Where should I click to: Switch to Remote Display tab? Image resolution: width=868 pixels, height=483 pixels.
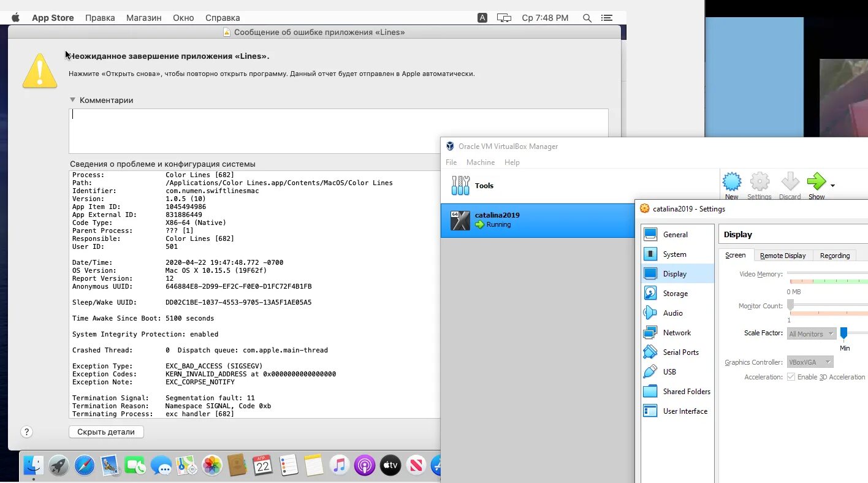pos(783,256)
